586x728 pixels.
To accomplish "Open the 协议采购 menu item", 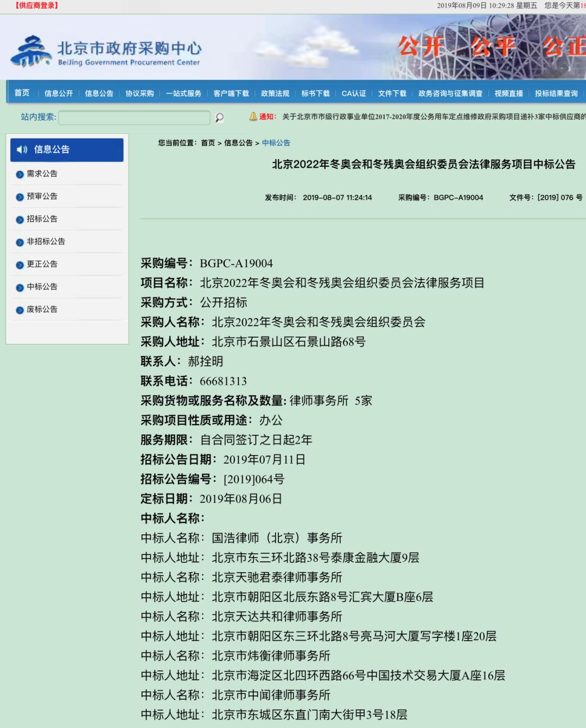I will (x=139, y=93).
